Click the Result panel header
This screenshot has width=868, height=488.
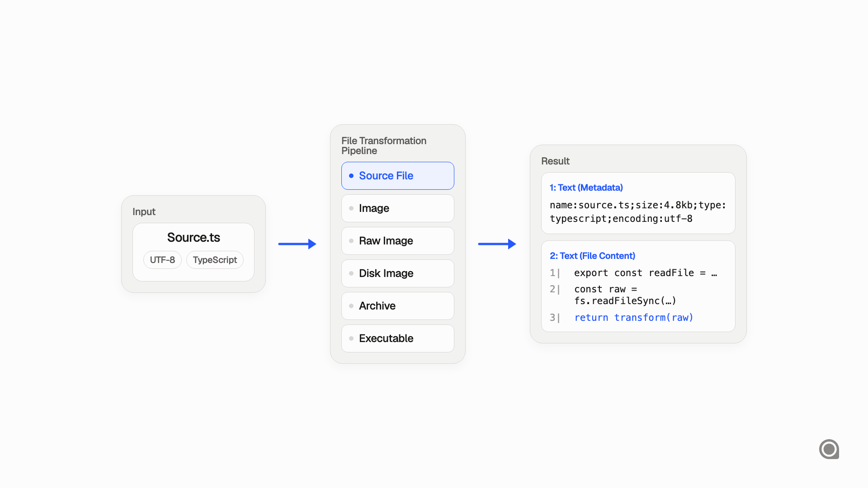(x=556, y=161)
